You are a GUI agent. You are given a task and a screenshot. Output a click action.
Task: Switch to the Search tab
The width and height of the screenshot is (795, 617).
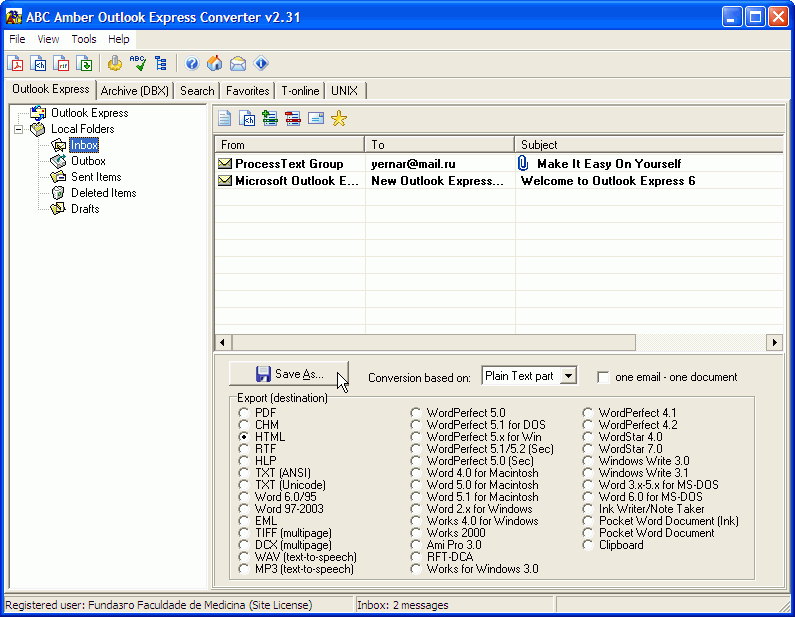[x=197, y=91]
